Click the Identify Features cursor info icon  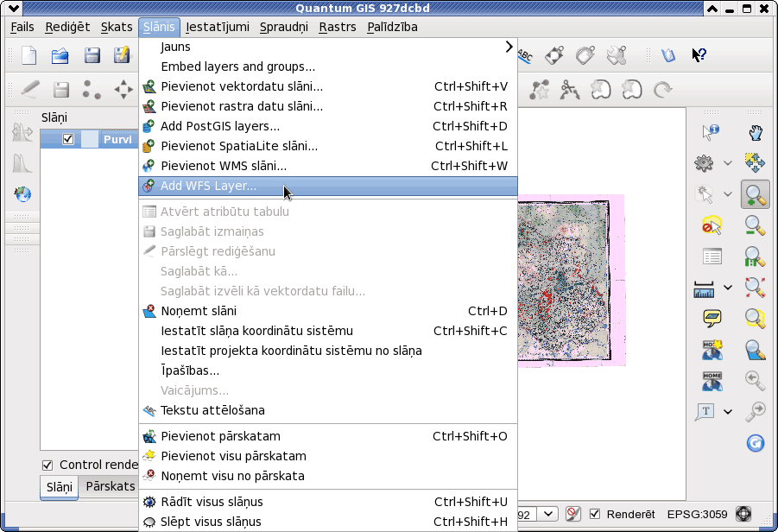point(711,131)
